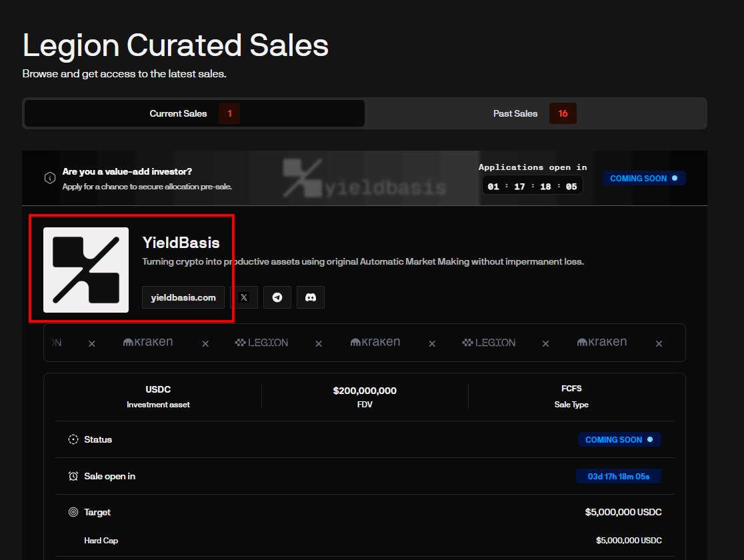Click 'Are you a value-add investor?' text
Screen dimensions: 744x560
pos(127,171)
